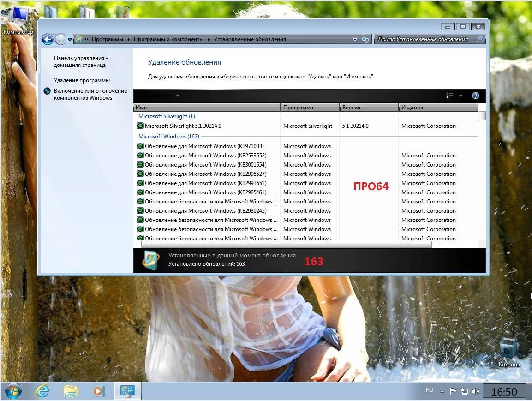The height and width of the screenshot is (401, 532).
Task: Open help with the question mark icon
Action: point(475,96)
